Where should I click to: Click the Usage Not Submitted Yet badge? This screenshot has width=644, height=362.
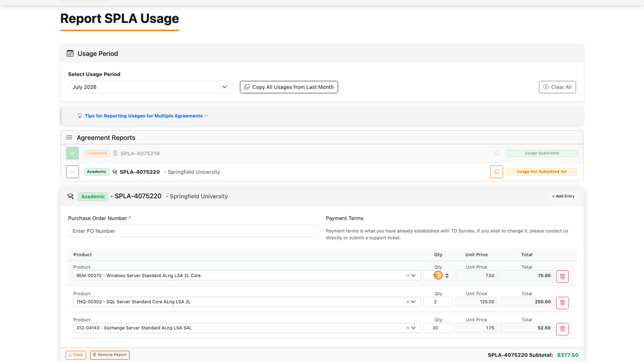point(541,172)
